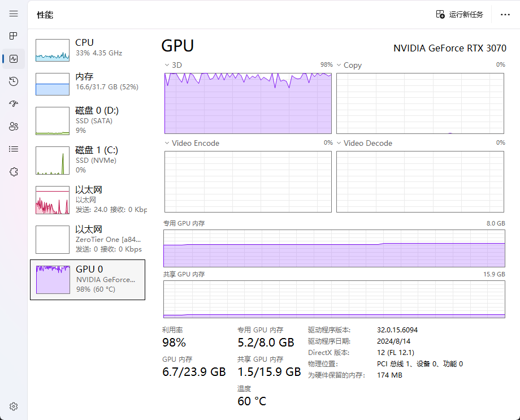Open the Startup apps page icon

(x=14, y=104)
